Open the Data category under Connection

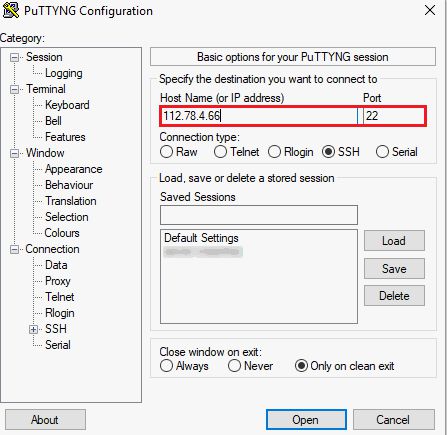[x=56, y=265]
